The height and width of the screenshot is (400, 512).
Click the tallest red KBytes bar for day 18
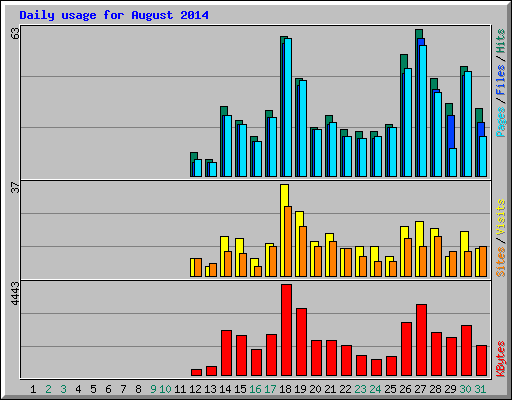coord(286,330)
